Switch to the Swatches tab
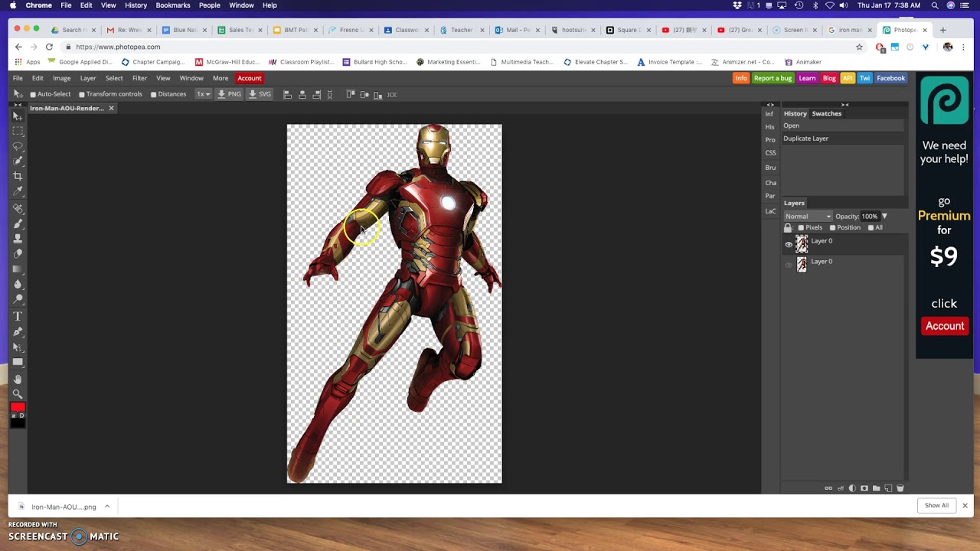This screenshot has width=980, height=551. [x=826, y=113]
